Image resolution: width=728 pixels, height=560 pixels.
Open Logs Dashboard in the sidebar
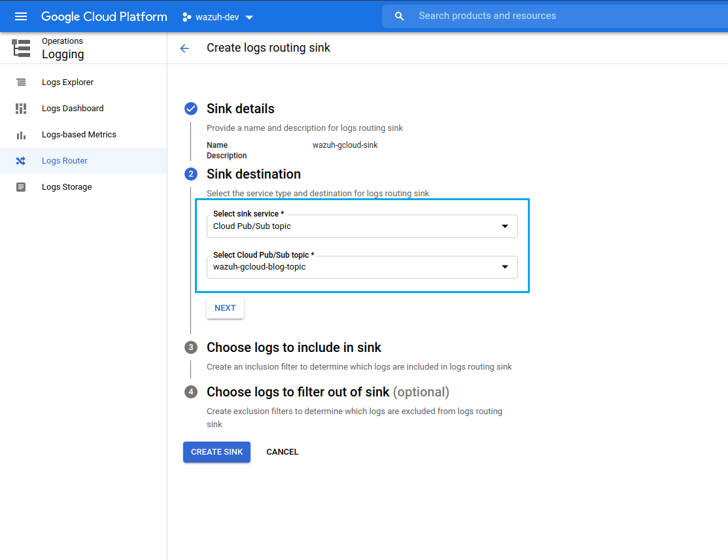(84, 108)
